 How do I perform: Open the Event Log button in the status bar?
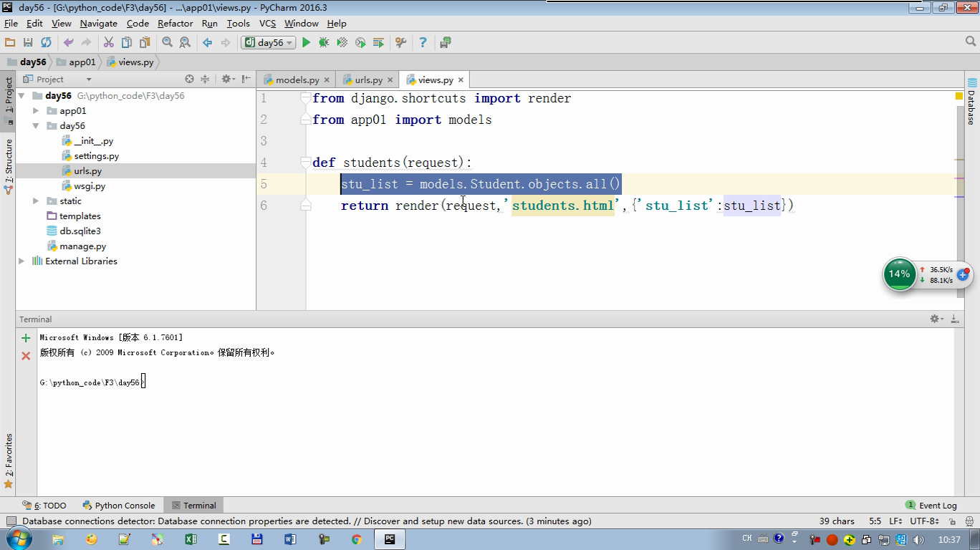(931, 506)
